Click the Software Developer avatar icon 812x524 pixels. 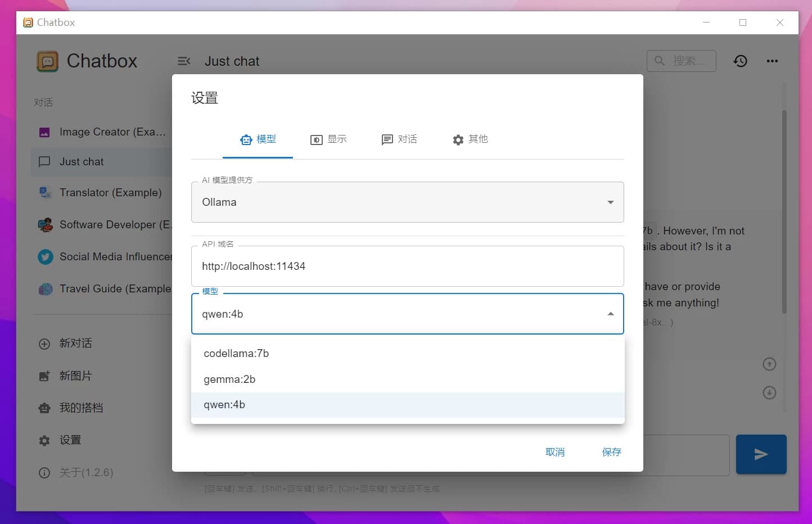(45, 225)
